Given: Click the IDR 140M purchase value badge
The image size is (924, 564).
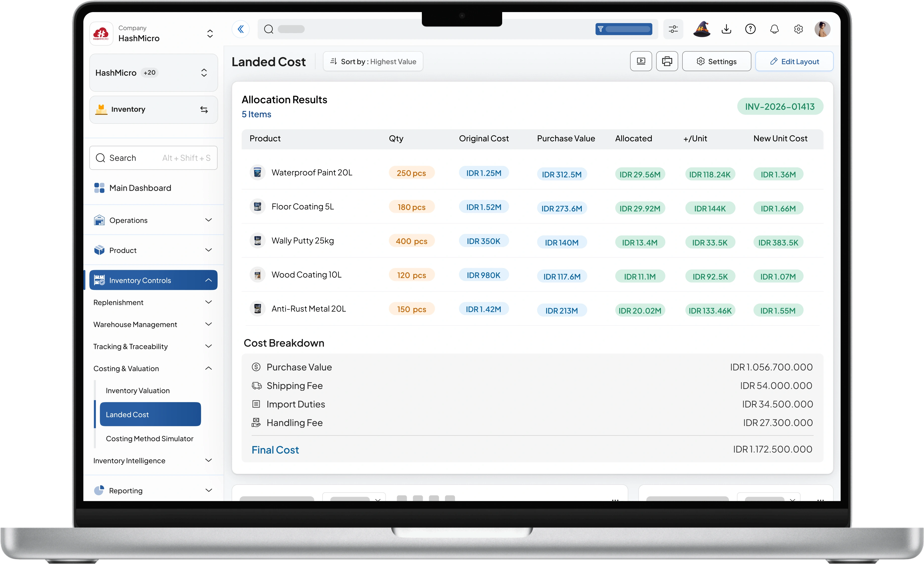Looking at the screenshot, I should (562, 242).
